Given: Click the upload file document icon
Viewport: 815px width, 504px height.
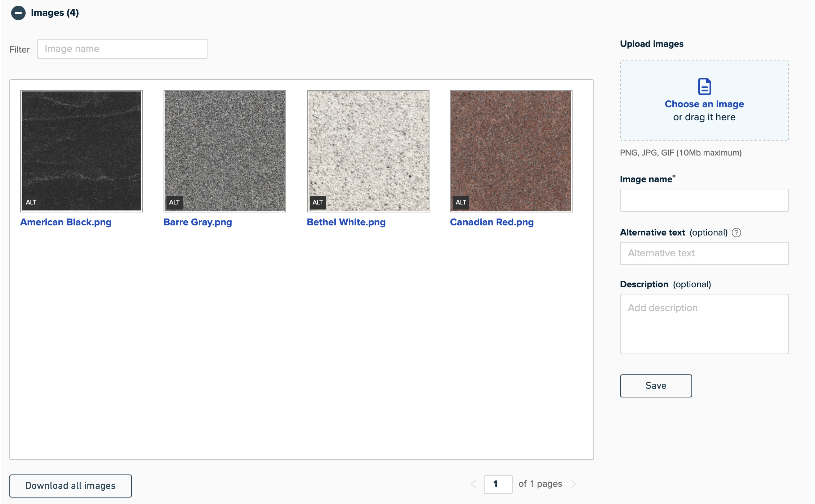Looking at the screenshot, I should (704, 86).
